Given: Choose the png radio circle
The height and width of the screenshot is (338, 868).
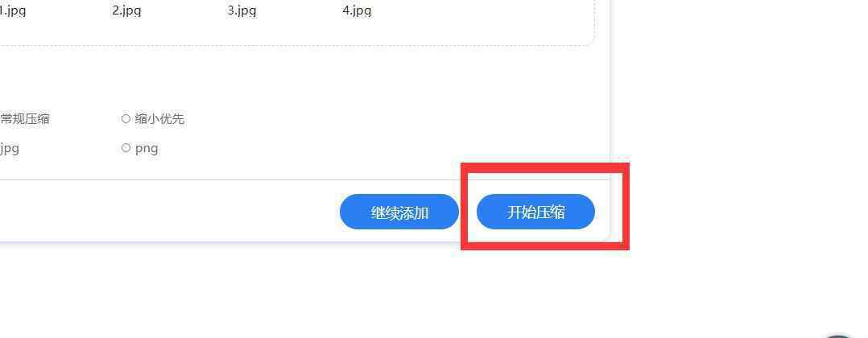Looking at the screenshot, I should click(126, 148).
